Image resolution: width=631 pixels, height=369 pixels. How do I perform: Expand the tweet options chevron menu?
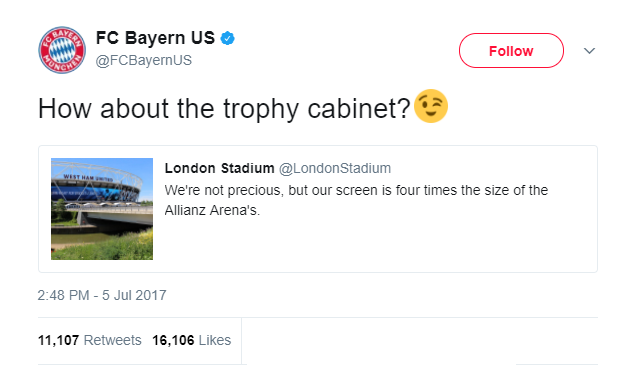(589, 51)
